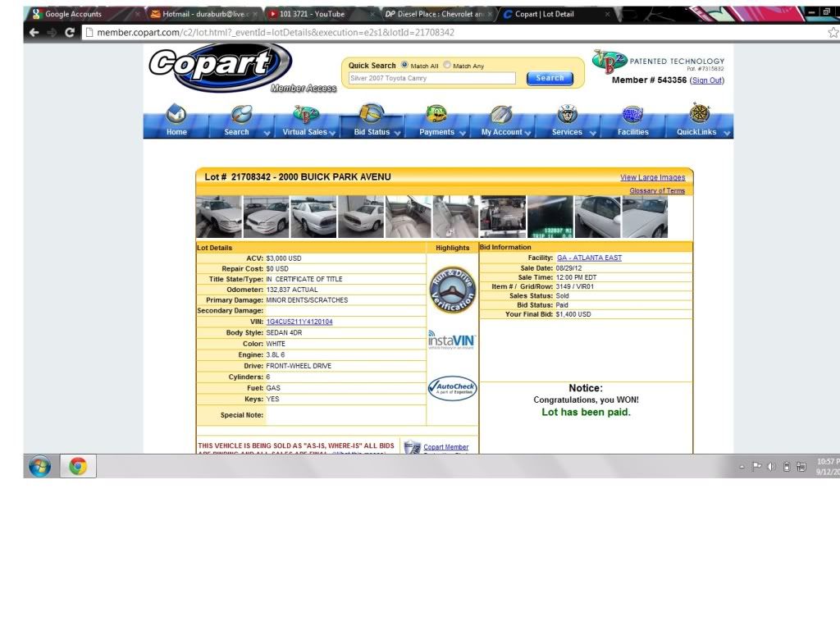840x635 pixels.
Task: Click the browser address bar
Action: [x=455, y=32]
